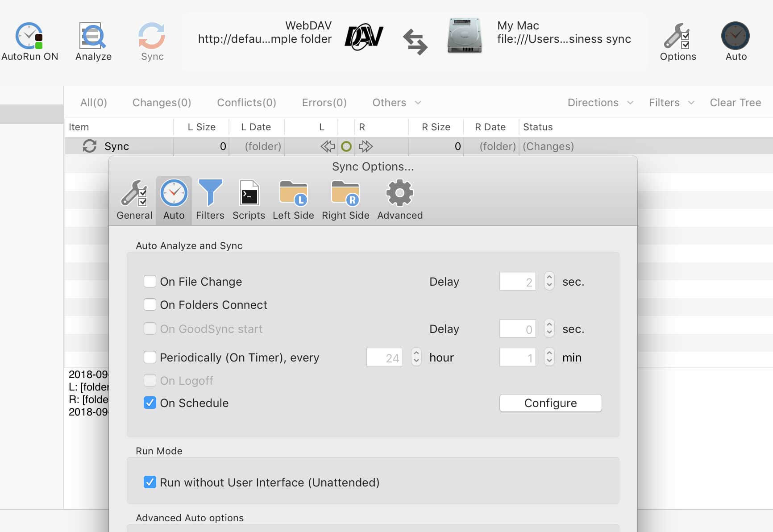Click the Periodically hour input field

[x=385, y=357]
